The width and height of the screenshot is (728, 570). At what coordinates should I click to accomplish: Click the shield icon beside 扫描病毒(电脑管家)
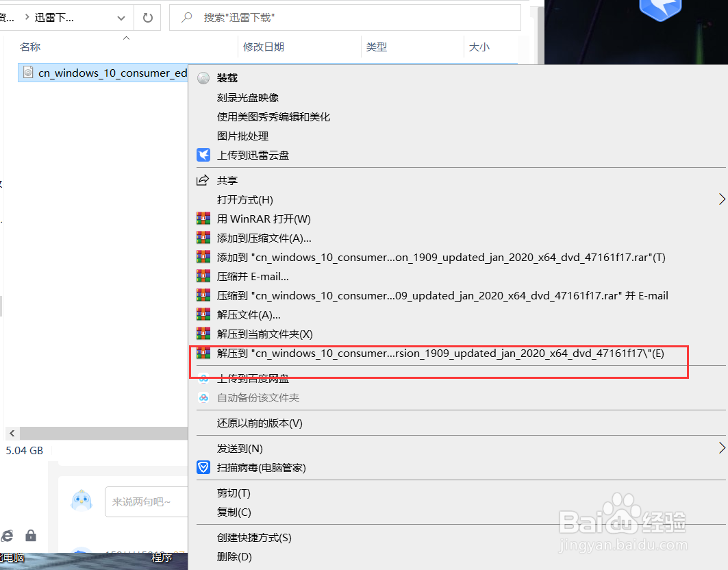203,467
